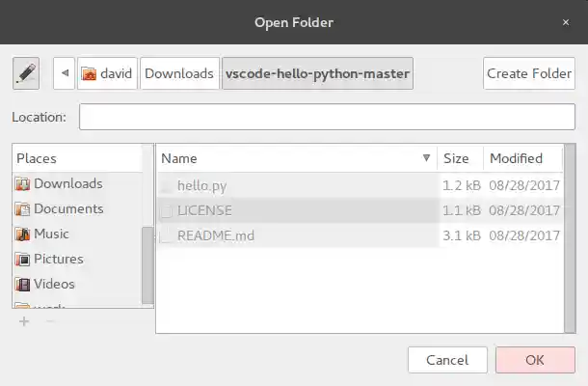Click the Videos folder icon
The width and height of the screenshot is (588, 386).
tap(22, 285)
